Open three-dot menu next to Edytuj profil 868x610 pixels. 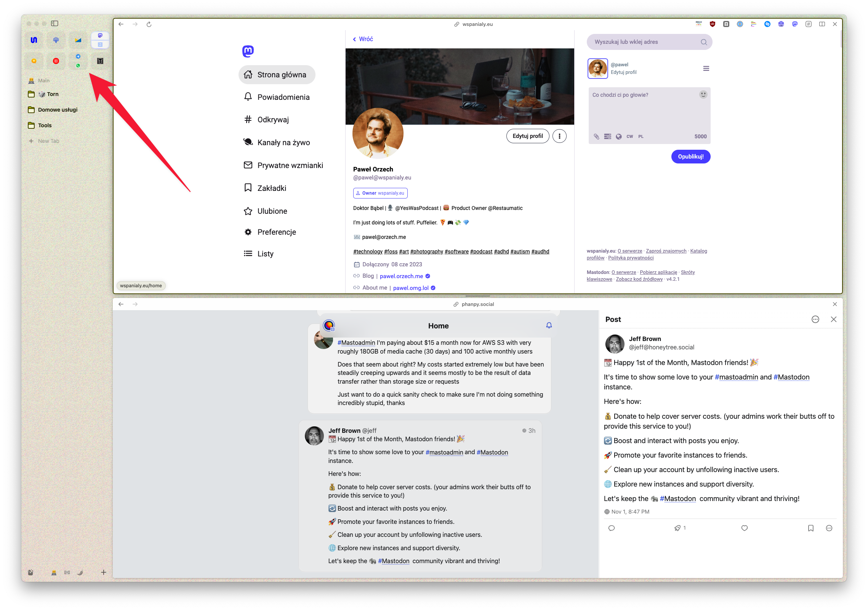tap(559, 136)
